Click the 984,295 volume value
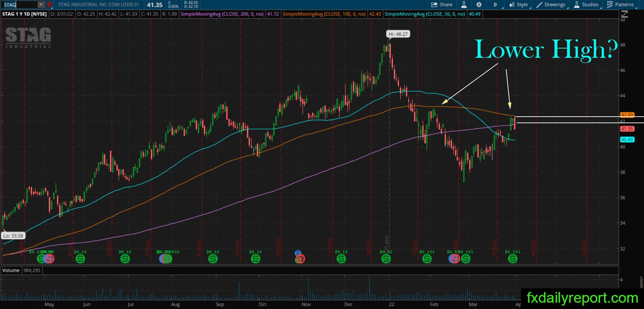This screenshot has width=644, height=309. 32,270
